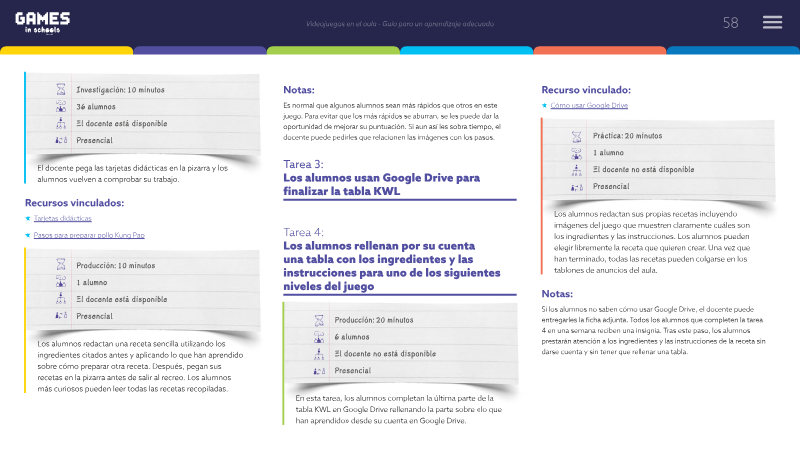Click the group icon beside 36 alumnos
The width and height of the screenshot is (800, 450).
coord(61,107)
